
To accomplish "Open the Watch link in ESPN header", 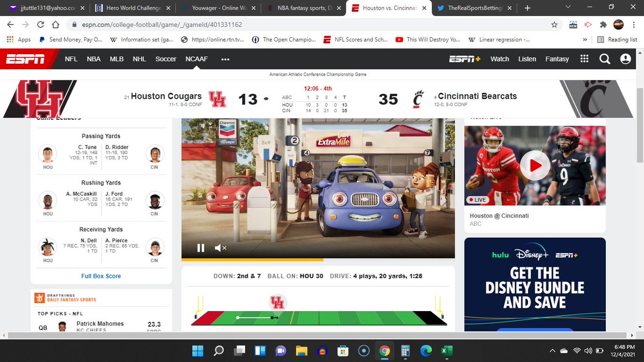I will 500,59.
